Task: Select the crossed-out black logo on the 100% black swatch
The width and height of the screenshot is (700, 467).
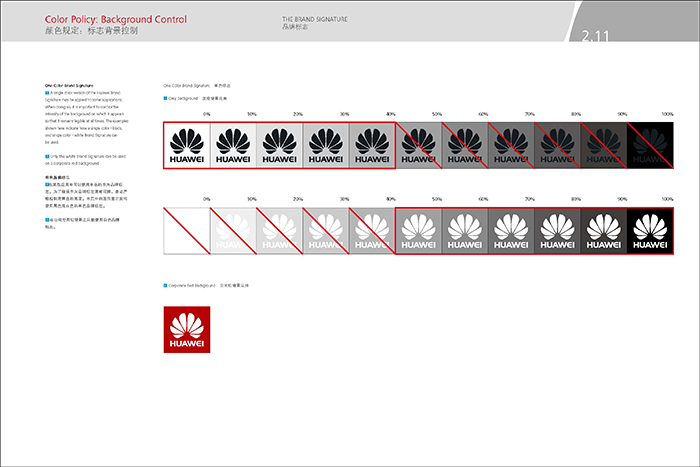Action: pyautogui.click(x=651, y=146)
